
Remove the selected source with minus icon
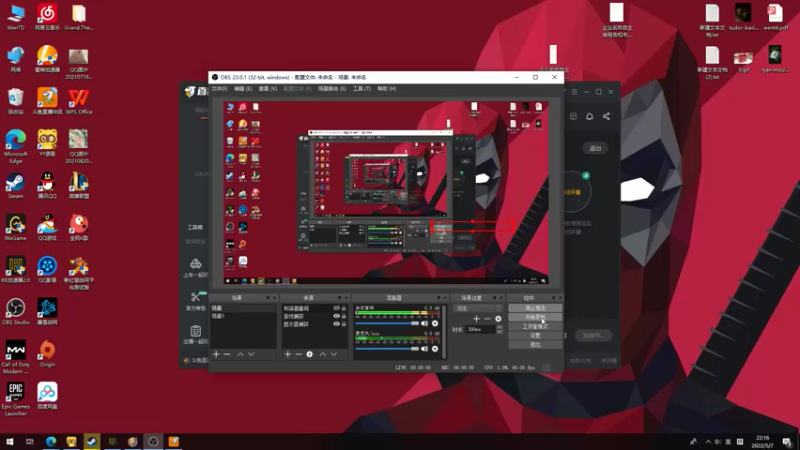point(298,354)
